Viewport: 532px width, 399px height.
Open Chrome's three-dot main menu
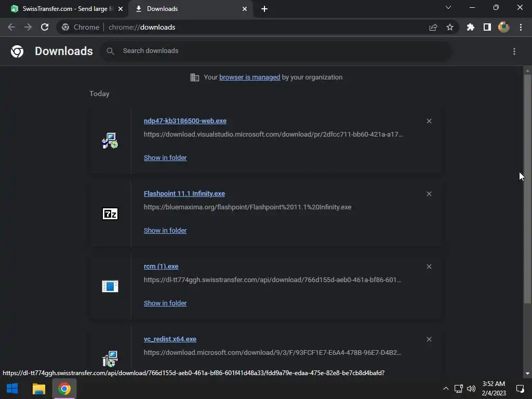tap(521, 27)
